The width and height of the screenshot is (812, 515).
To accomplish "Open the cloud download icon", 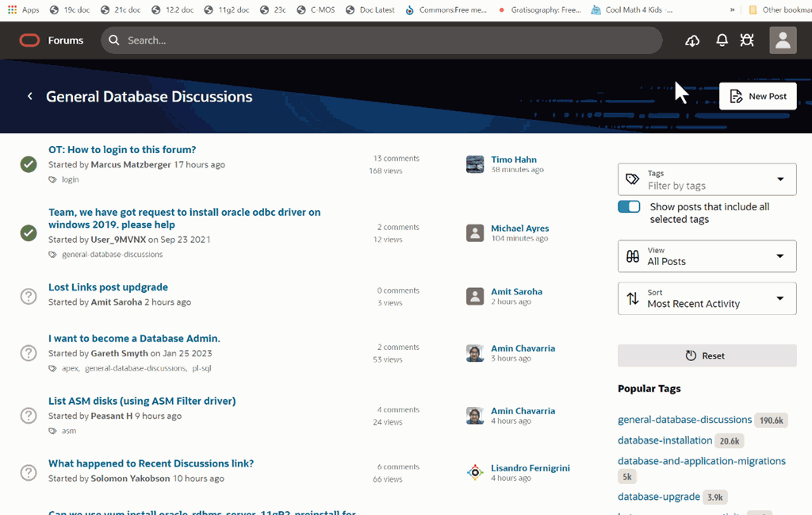I will click(691, 40).
